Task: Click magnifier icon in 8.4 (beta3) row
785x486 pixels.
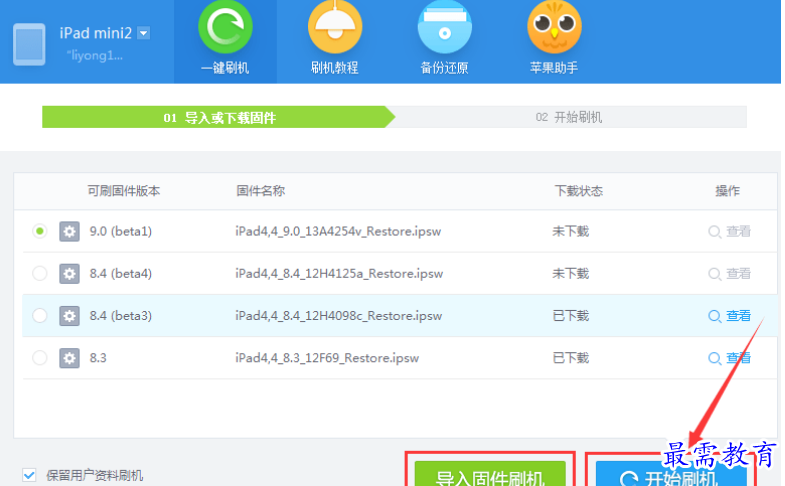Action: point(714,316)
